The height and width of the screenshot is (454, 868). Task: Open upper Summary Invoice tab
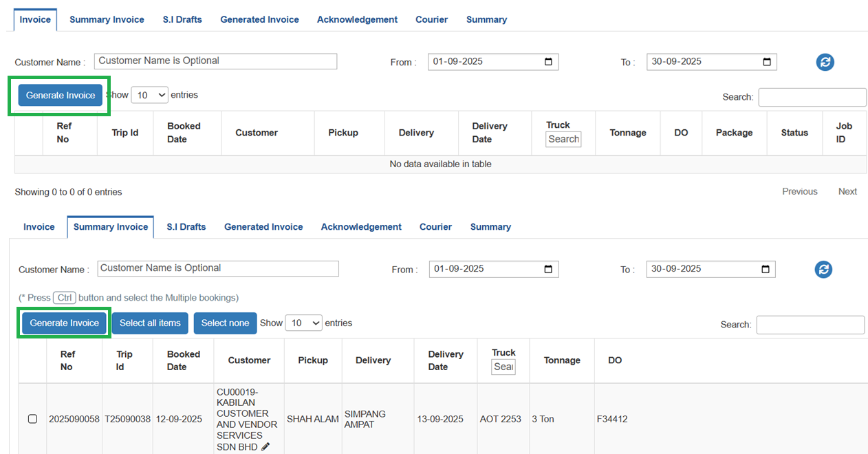[107, 19]
